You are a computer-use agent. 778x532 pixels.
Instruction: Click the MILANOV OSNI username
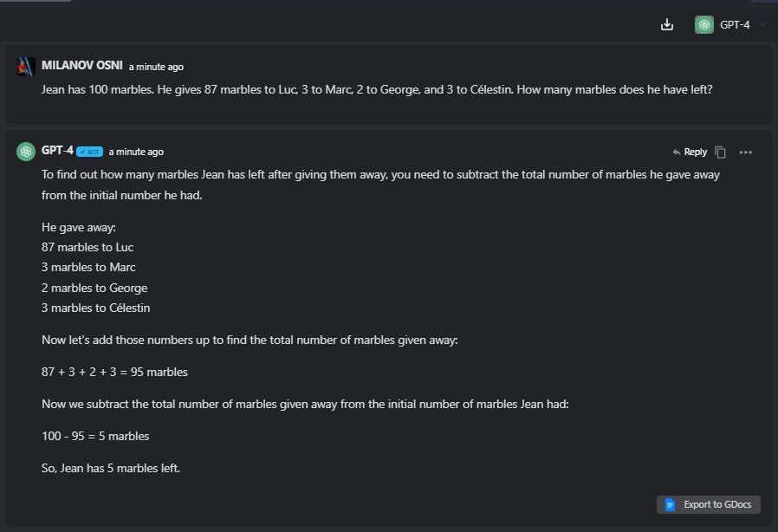point(81,66)
